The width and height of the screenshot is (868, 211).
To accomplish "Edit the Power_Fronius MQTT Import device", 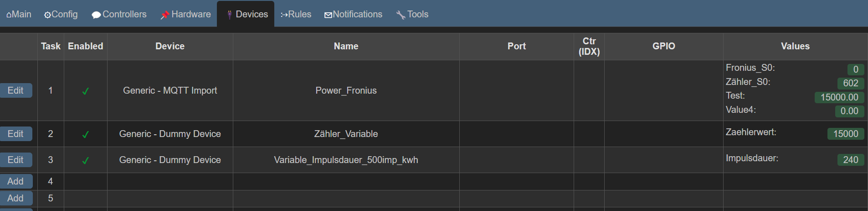I will pyautogui.click(x=16, y=90).
